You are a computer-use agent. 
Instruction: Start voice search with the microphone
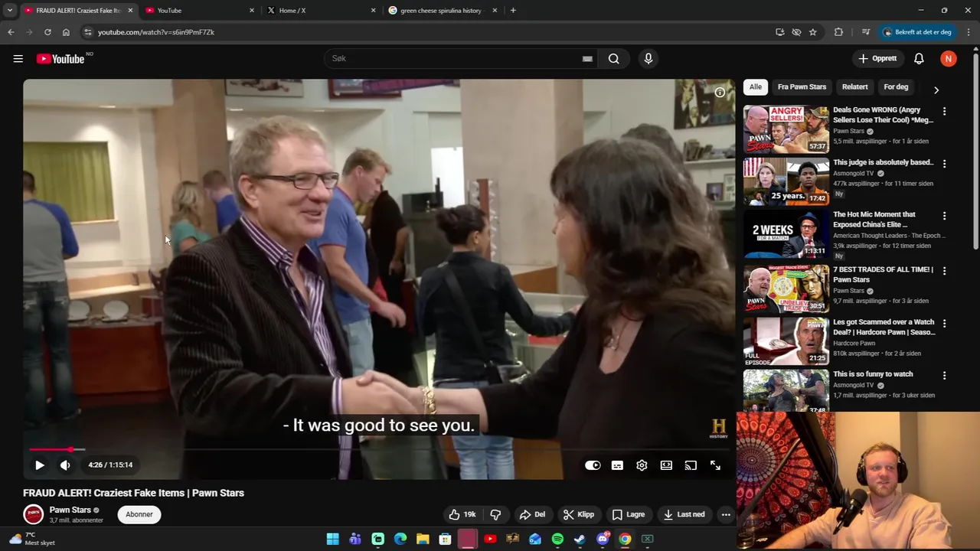648,59
